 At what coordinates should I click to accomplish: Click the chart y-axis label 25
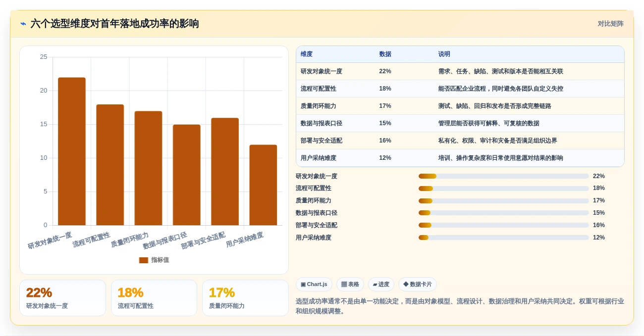pyautogui.click(x=44, y=57)
